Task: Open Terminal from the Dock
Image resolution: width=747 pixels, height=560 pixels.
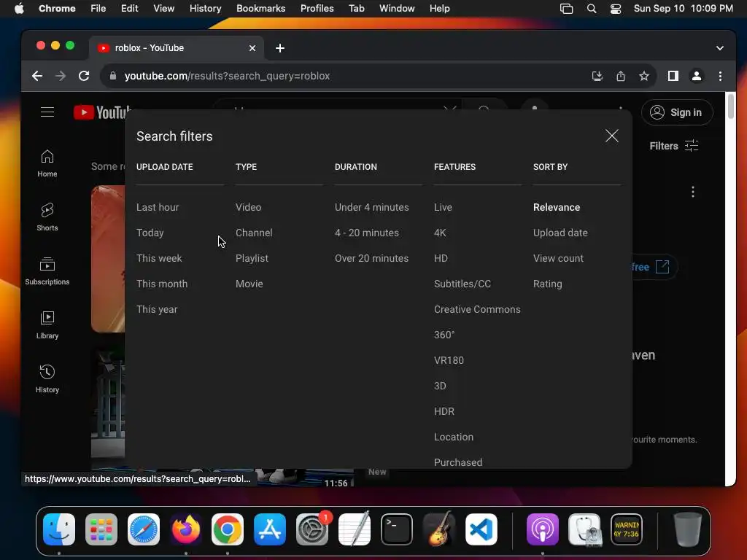Action: click(396, 529)
